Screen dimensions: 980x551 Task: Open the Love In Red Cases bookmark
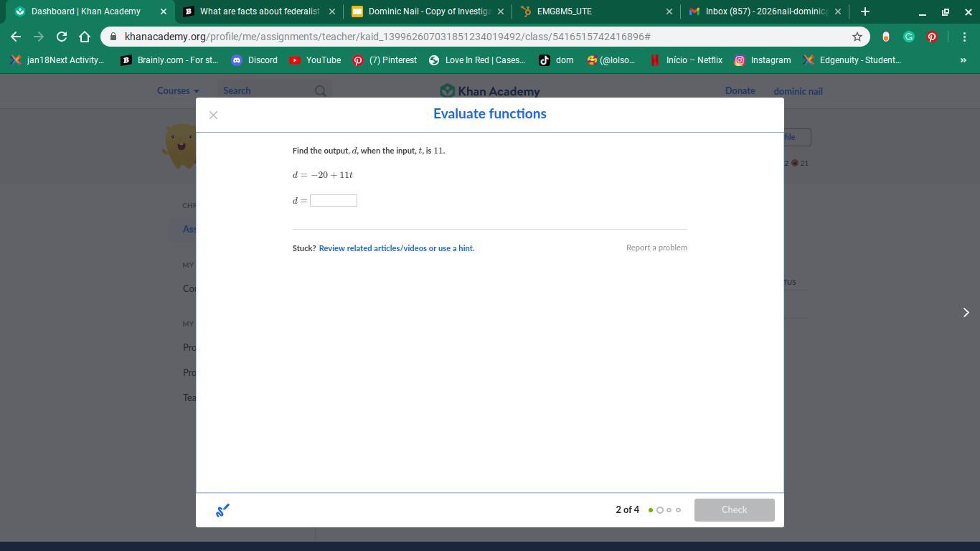(x=477, y=60)
